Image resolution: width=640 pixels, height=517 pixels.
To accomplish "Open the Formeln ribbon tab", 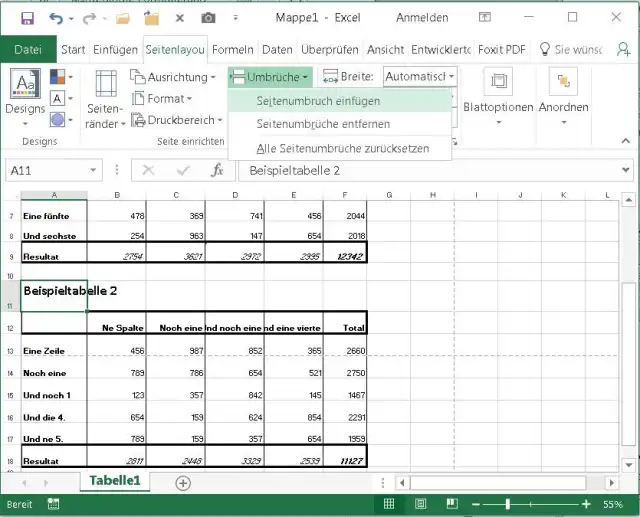I will [233, 49].
